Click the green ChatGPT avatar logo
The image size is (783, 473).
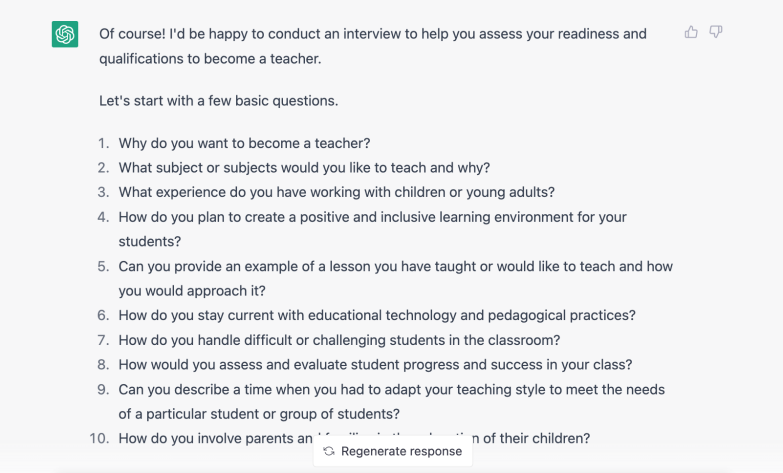65,34
